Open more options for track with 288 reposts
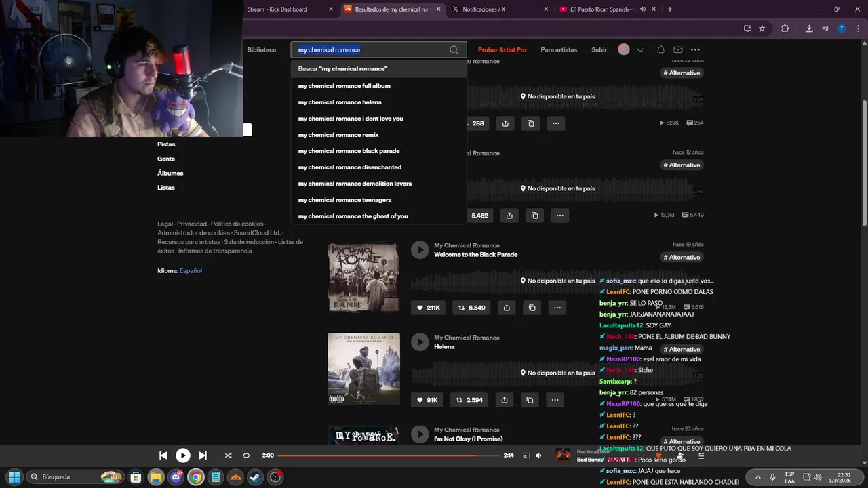 [x=555, y=123]
